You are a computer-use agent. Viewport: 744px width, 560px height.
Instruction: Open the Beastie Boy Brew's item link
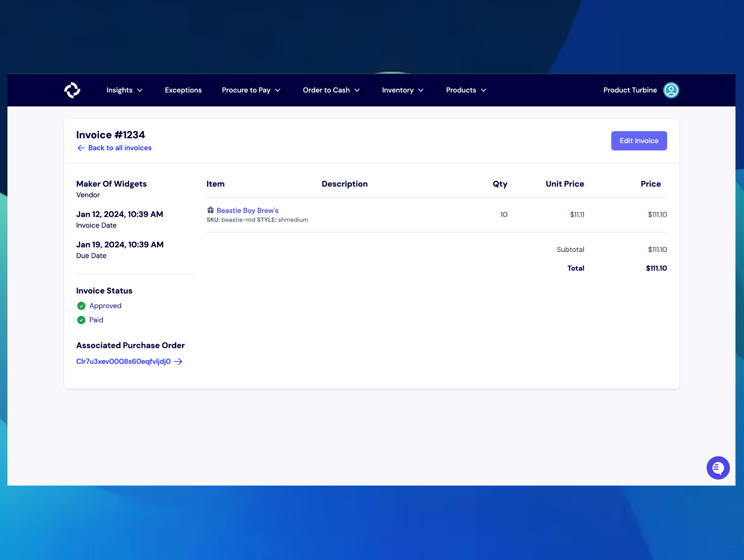[x=247, y=210]
